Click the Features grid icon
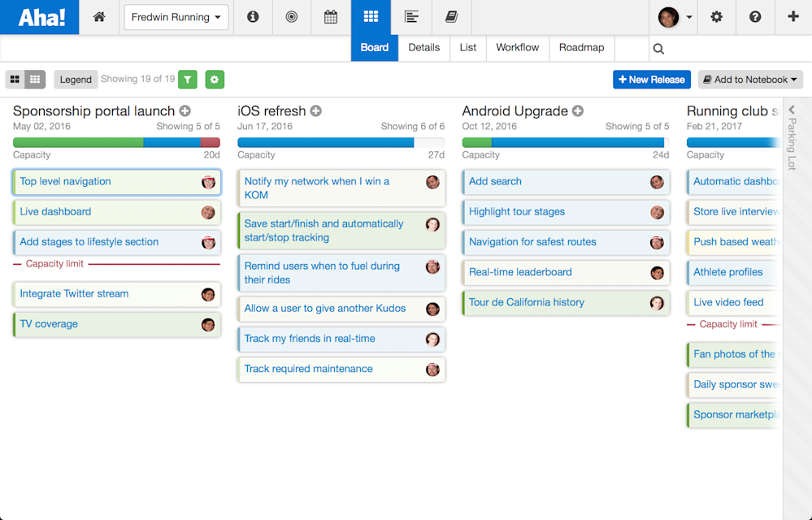Image resolution: width=812 pixels, height=520 pixels. point(372,17)
